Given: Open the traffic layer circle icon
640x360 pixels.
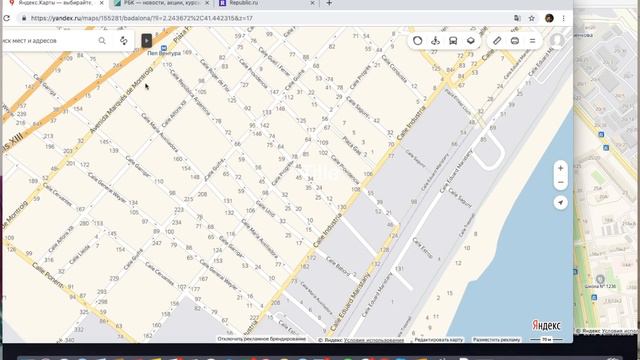Looking at the screenshot, I should tap(417, 40).
